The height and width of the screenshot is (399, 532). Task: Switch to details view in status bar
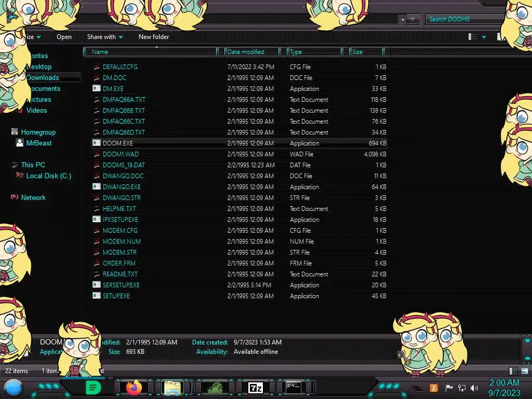(513, 371)
